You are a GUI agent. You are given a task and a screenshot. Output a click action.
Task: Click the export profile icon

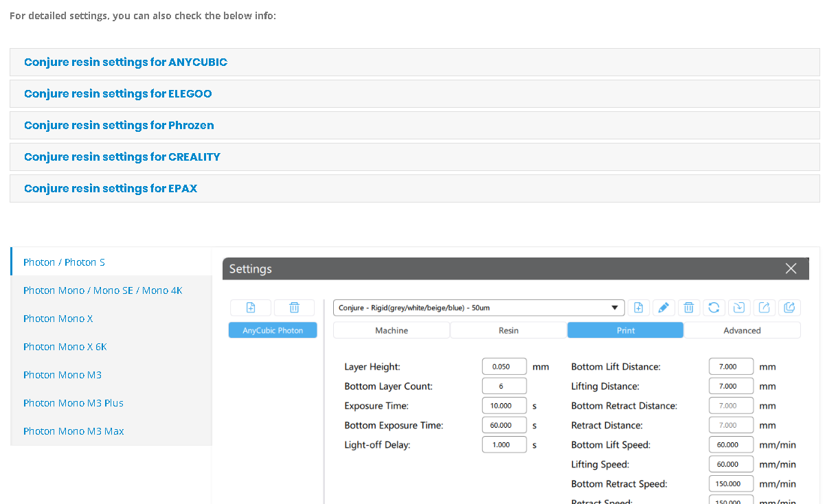[x=764, y=308]
